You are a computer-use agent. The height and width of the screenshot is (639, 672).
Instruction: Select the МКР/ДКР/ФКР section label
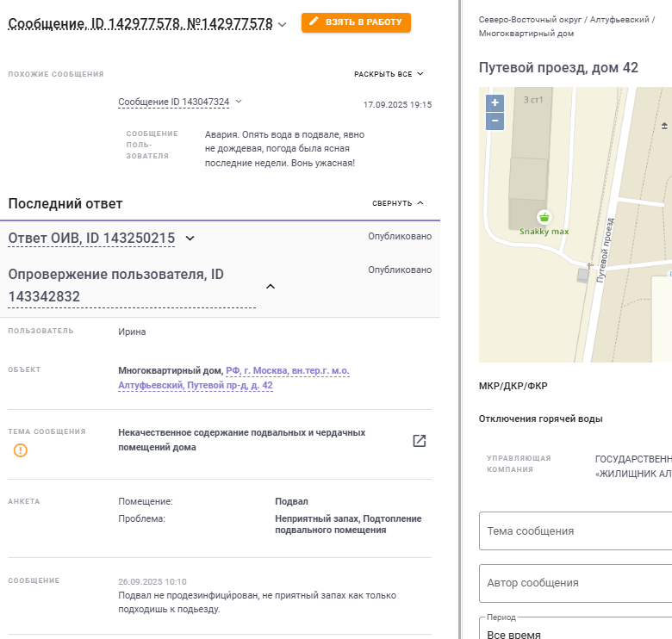pyautogui.click(x=513, y=386)
